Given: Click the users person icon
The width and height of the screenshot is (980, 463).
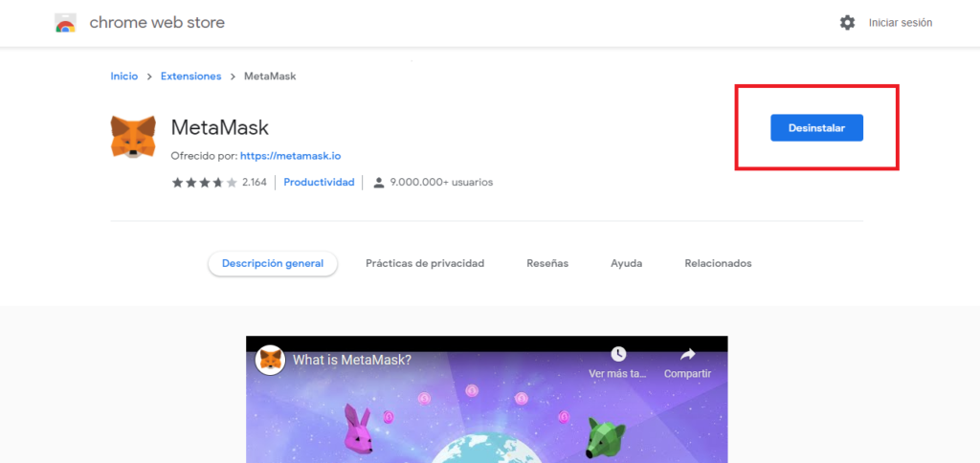Looking at the screenshot, I should [378, 183].
